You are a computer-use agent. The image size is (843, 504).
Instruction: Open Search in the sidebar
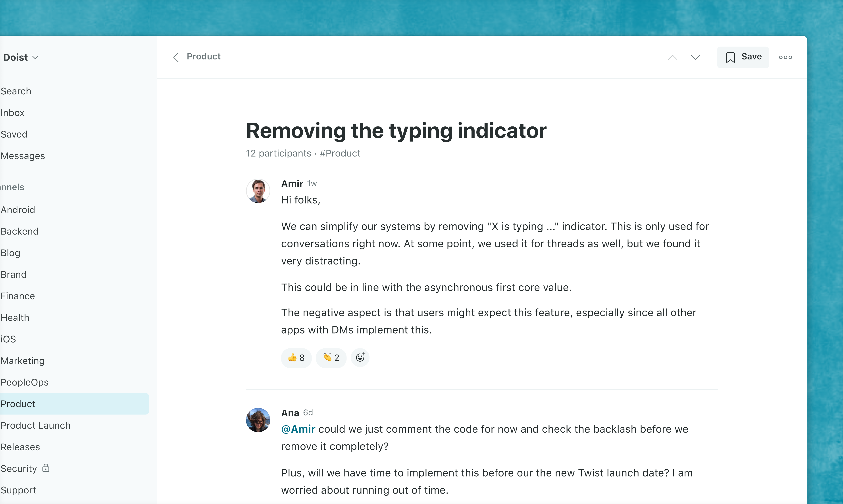click(x=16, y=91)
